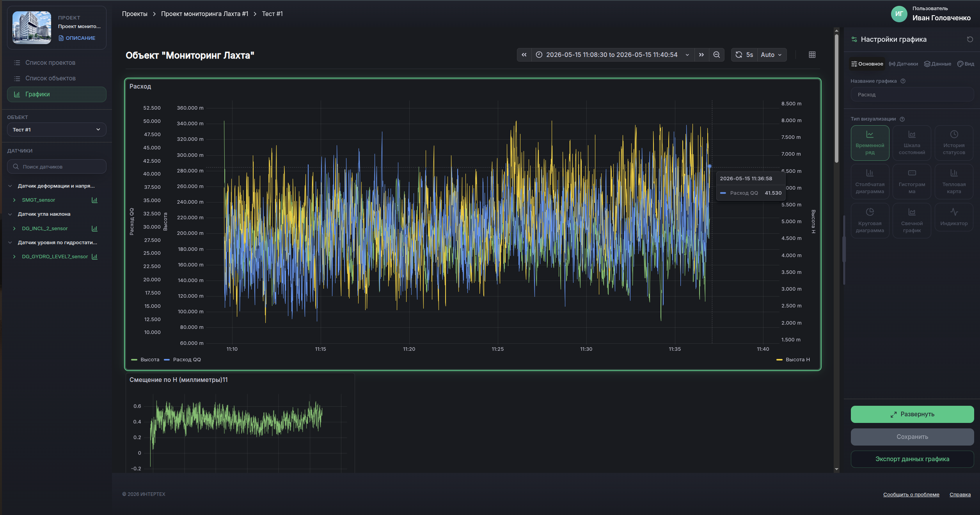Select Временной ряд visualization type

coord(870,143)
